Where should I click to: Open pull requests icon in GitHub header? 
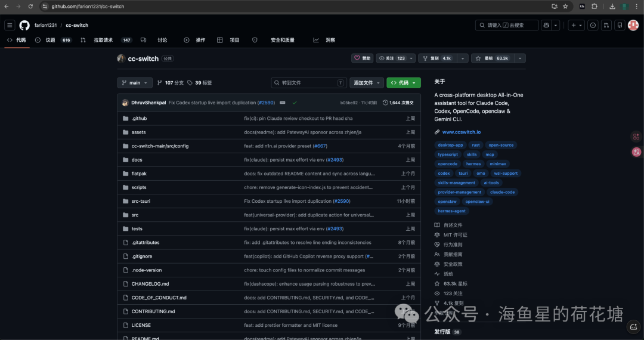[x=606, y=25]
